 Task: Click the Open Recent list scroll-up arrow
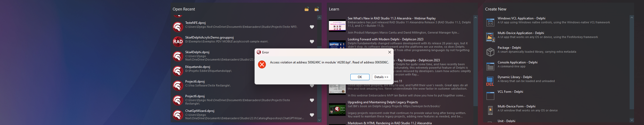pos(319,18)
